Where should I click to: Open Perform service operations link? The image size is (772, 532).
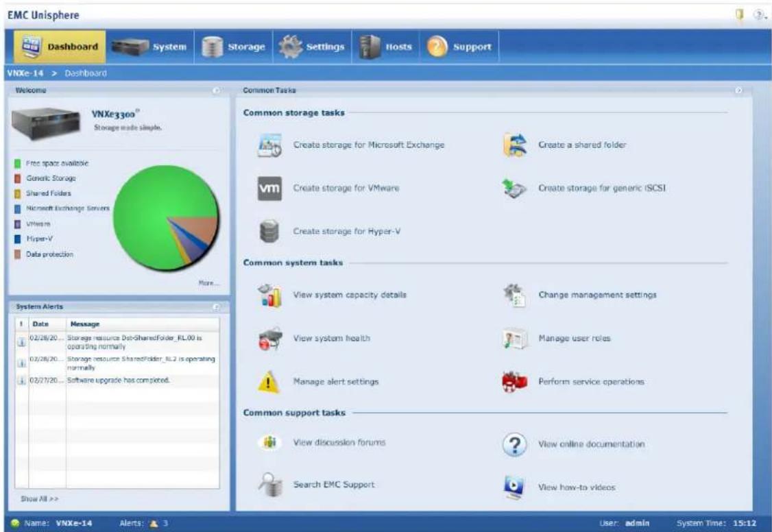coord(591,382)
